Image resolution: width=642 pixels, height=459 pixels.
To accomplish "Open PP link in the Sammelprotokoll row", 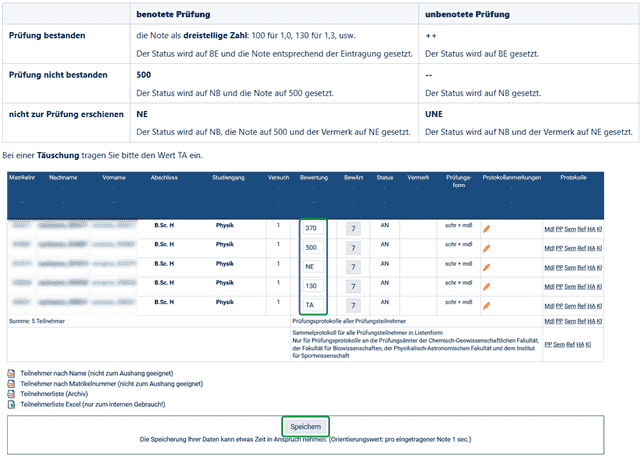I will click(x=548, y=345).
